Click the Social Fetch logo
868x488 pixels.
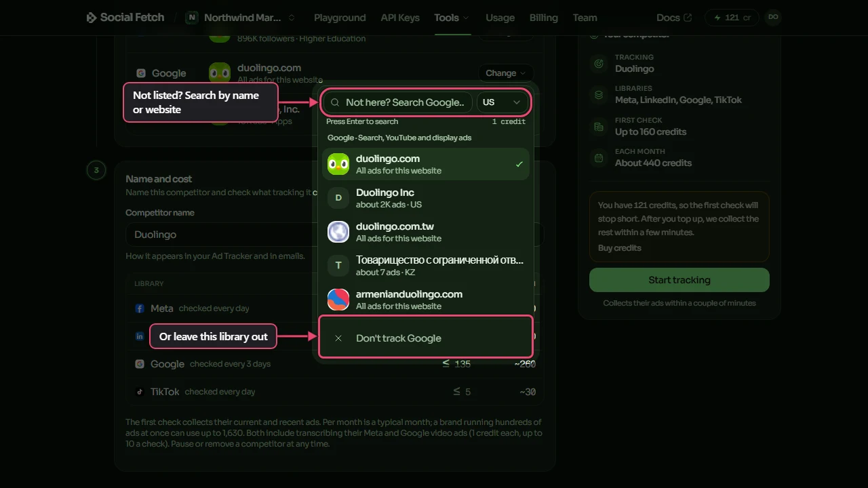pyautogui.click(x=125, y=18)
